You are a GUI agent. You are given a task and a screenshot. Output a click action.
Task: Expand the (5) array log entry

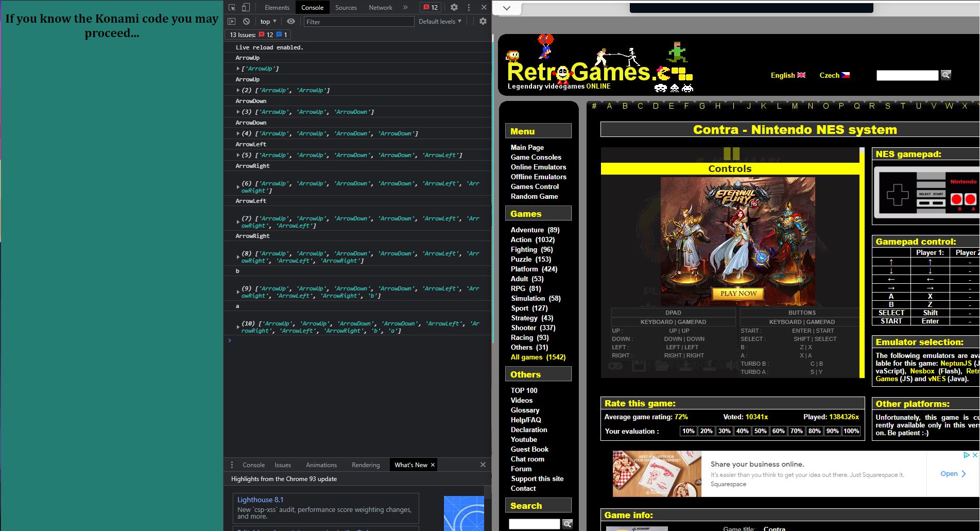click(238, 155)
